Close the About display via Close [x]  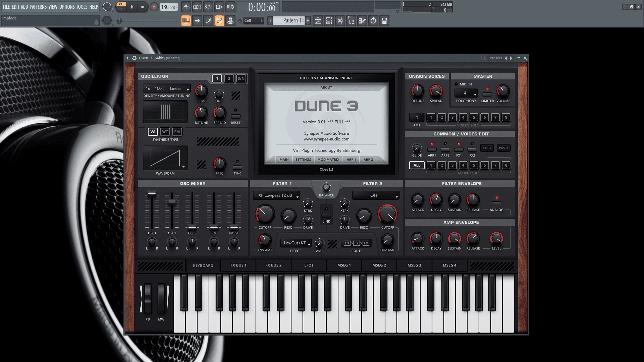[x=326, y=169]
